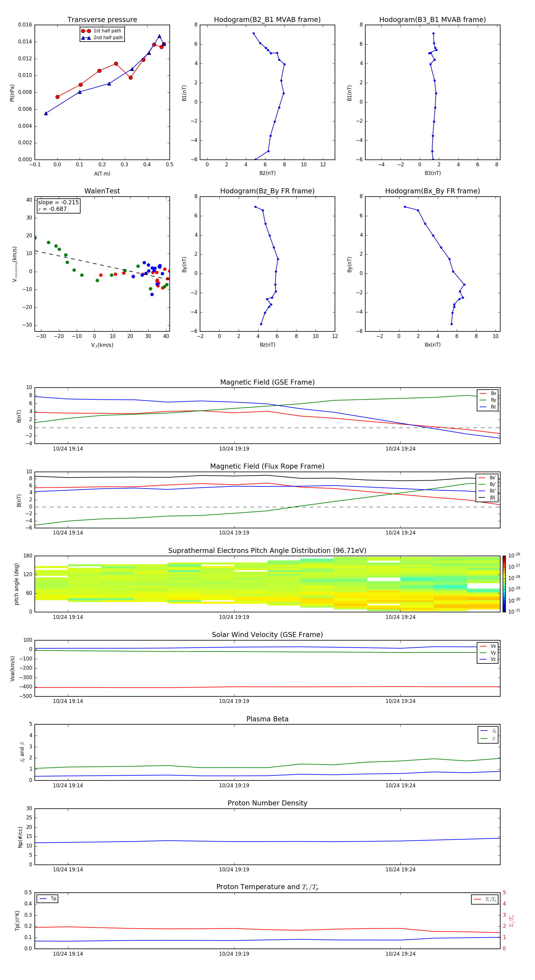Select βp in the Plasma Beta legend
Screen dimensions: 535x980
coord(488,731)
